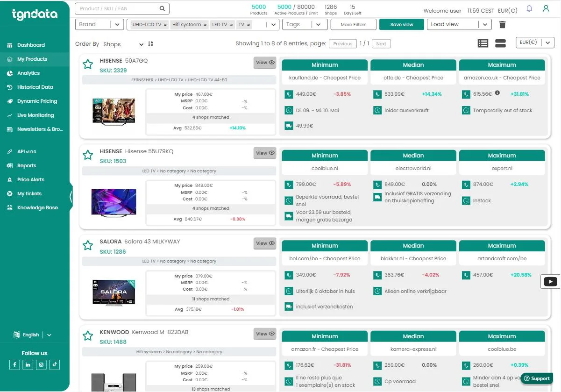Image resolution: width=561 pixels, height=392 pixels.
Task: Click clock icon beside leider ausverkauft
Action: tap(377, 111)
